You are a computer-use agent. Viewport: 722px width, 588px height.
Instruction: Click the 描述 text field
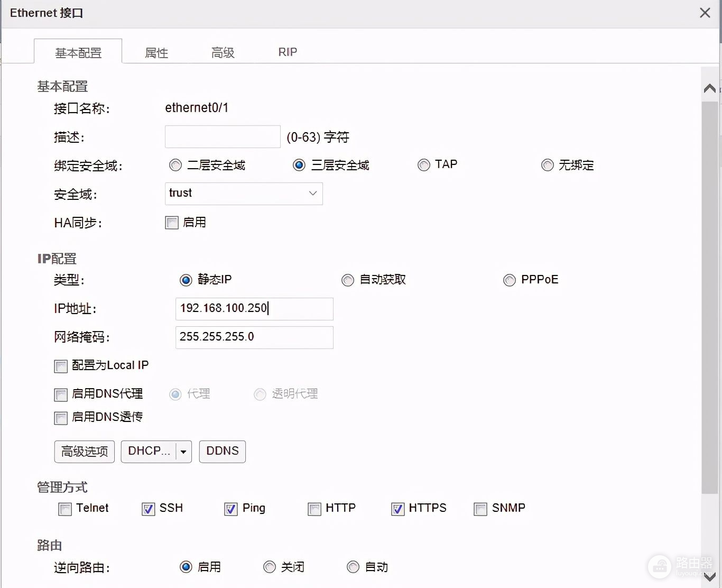223,137
